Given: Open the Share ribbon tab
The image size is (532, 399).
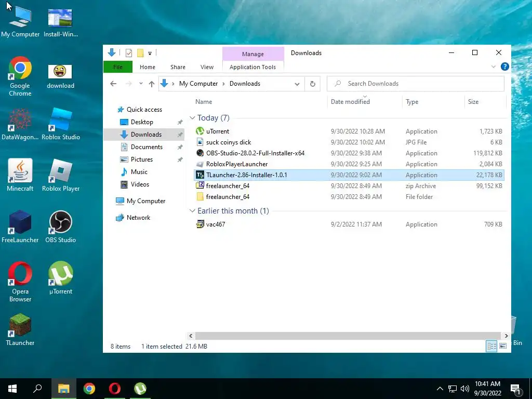Looking at the screenshot, I should coord(178,67).
